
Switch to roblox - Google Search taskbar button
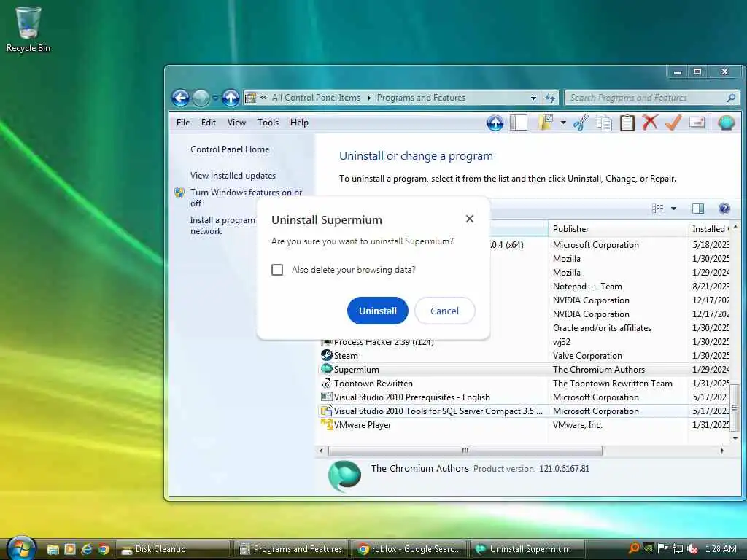click(x=410, y=549)
